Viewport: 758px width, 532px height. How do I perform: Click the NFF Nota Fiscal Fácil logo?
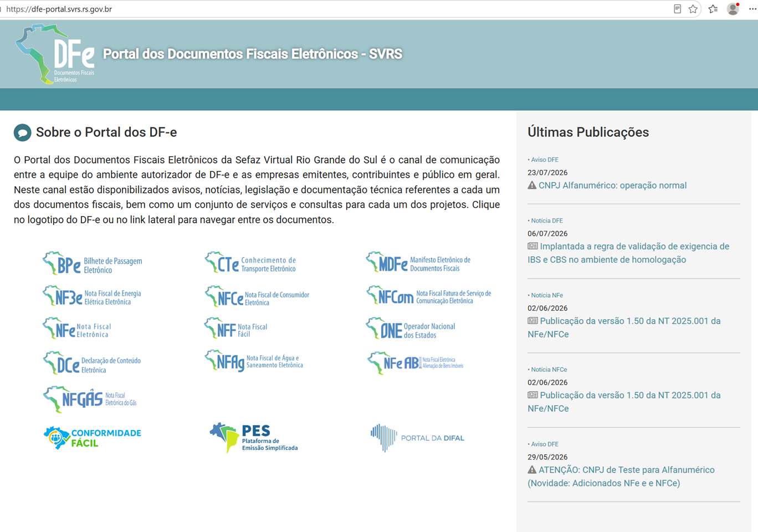(236, 329)
